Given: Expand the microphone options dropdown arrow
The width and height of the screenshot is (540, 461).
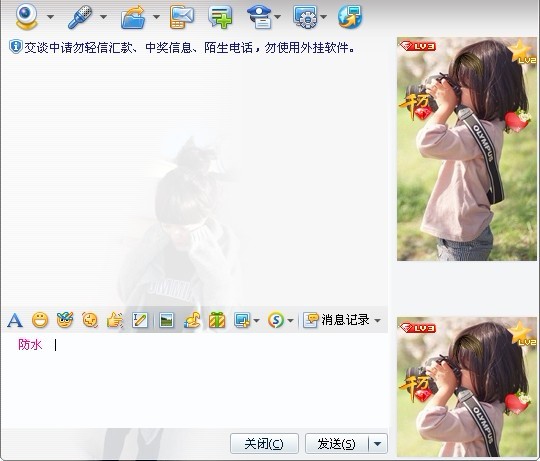Looking at the screenshot, I should [103, 17].
